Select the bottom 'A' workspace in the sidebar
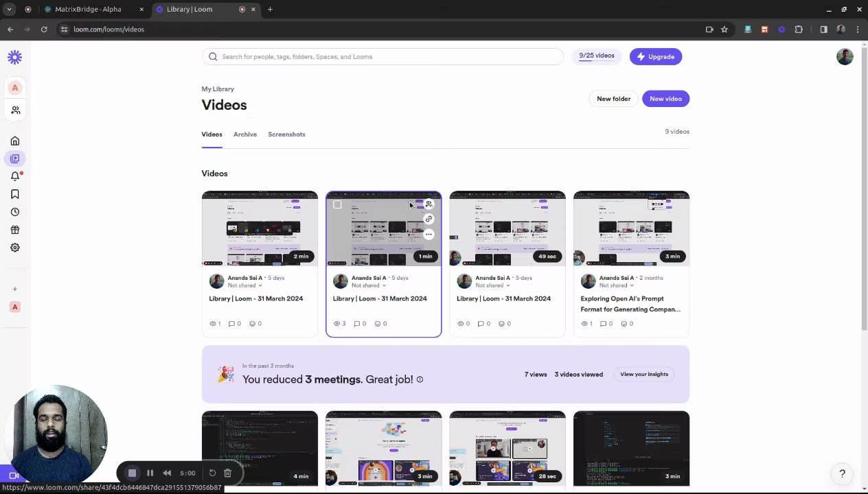 tap(15, 307)
